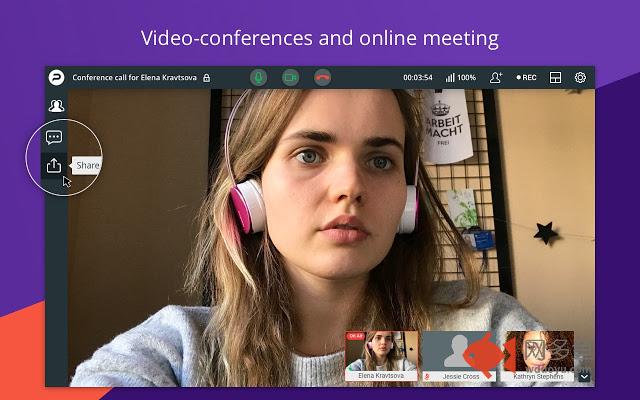Open the chat sidebar icon
This screenshot has width=640, height=400.
(54, 138)
